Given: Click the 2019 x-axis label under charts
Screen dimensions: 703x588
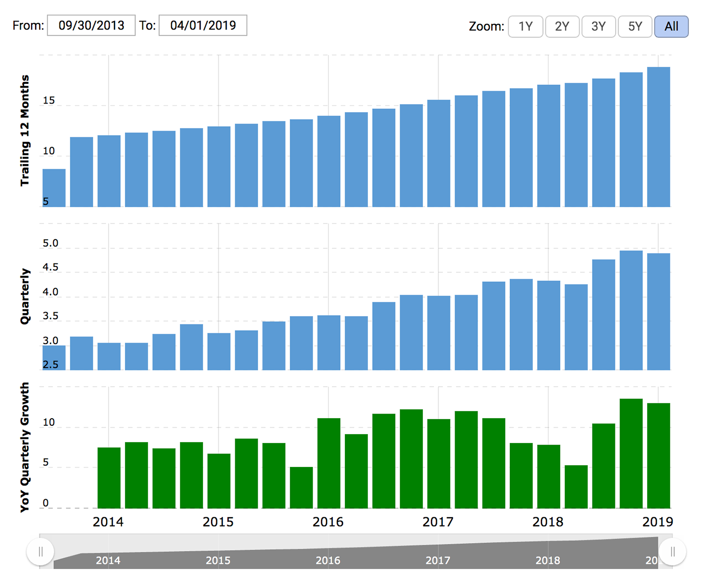Looking at the screenshot, I should point(658,522).
